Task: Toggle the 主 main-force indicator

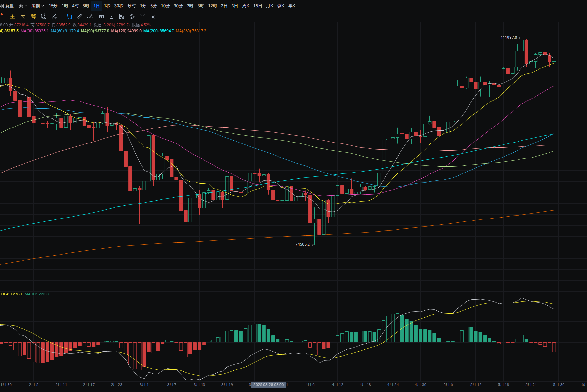Action: 12,16
